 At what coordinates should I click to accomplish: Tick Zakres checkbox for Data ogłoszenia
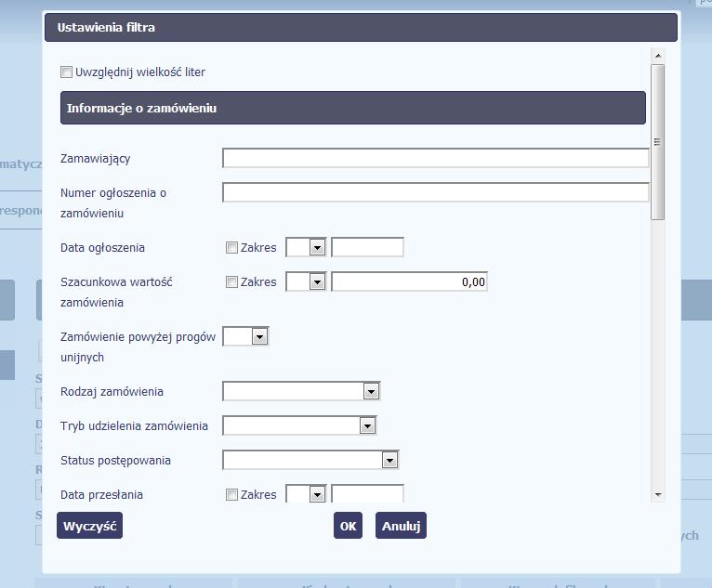tap(231, 248)
